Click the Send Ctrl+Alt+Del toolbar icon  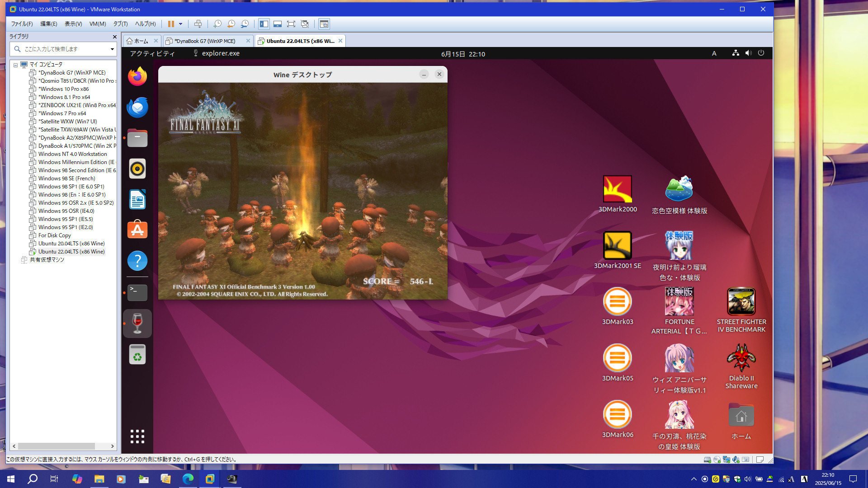click(198, 24)
